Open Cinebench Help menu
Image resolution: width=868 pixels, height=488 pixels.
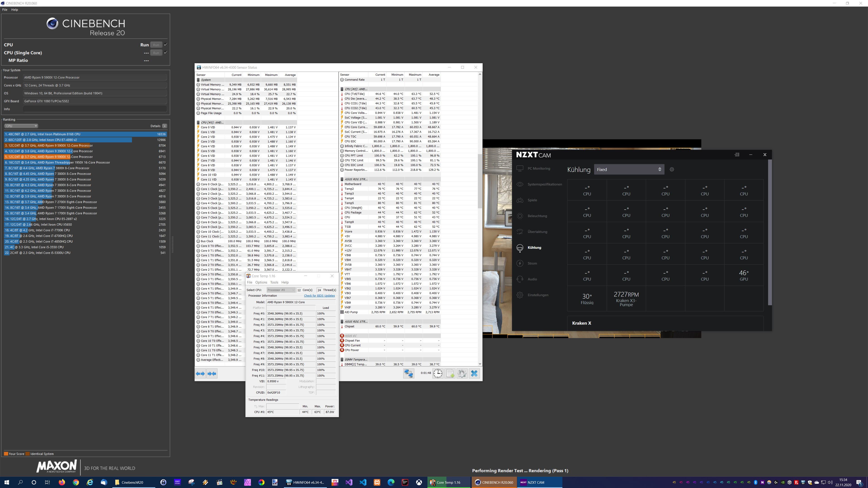(14, 10)
